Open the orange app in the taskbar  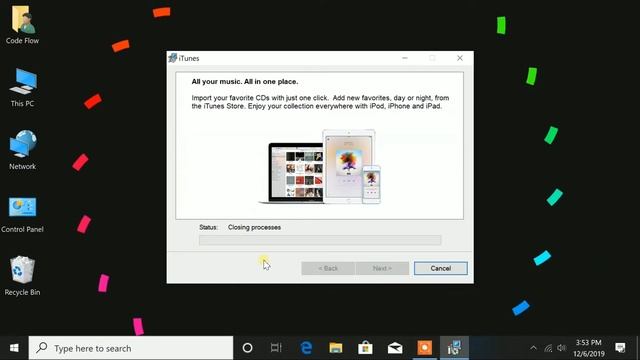point(424,348)
